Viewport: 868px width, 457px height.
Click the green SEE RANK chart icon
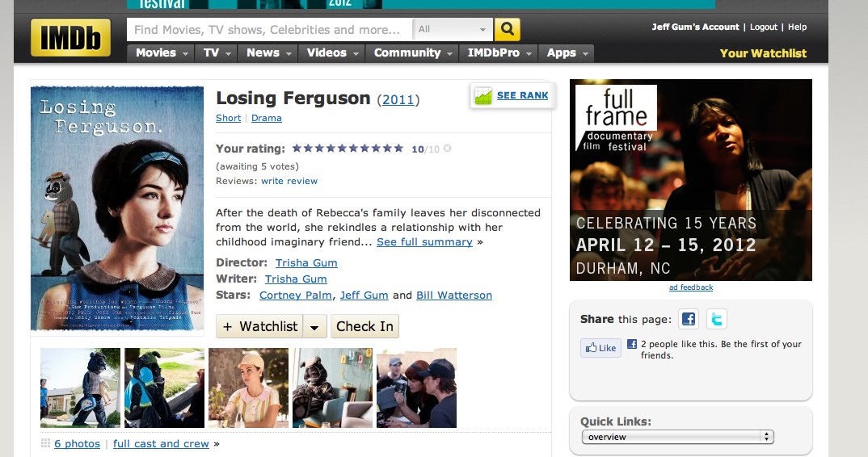tap(483, 96)
